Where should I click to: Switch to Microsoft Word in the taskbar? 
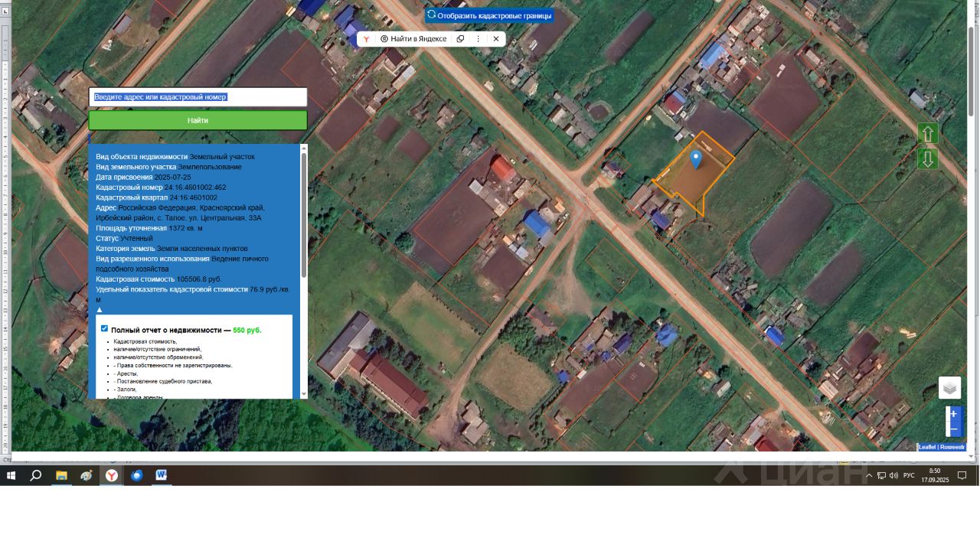click(x=162, y=475)
